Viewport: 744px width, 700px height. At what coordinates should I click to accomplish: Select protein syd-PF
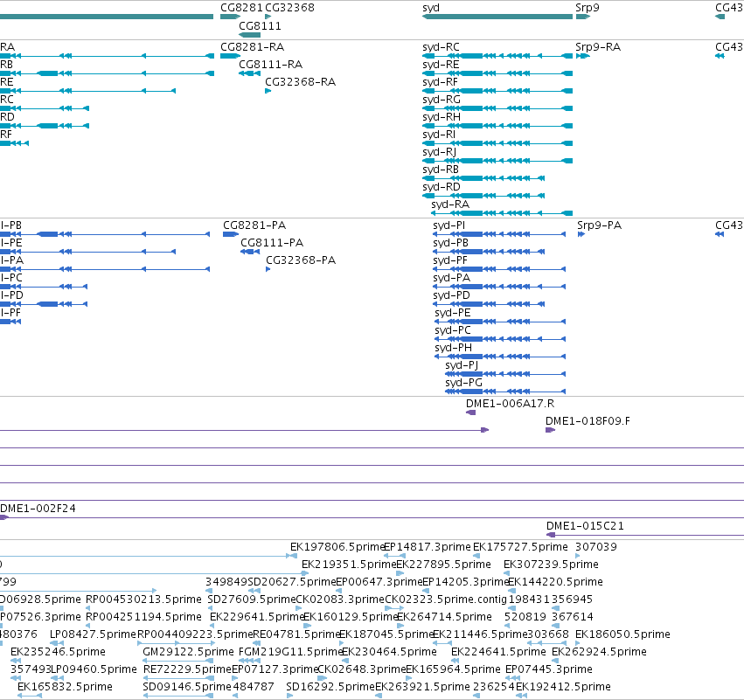(450, 260)
